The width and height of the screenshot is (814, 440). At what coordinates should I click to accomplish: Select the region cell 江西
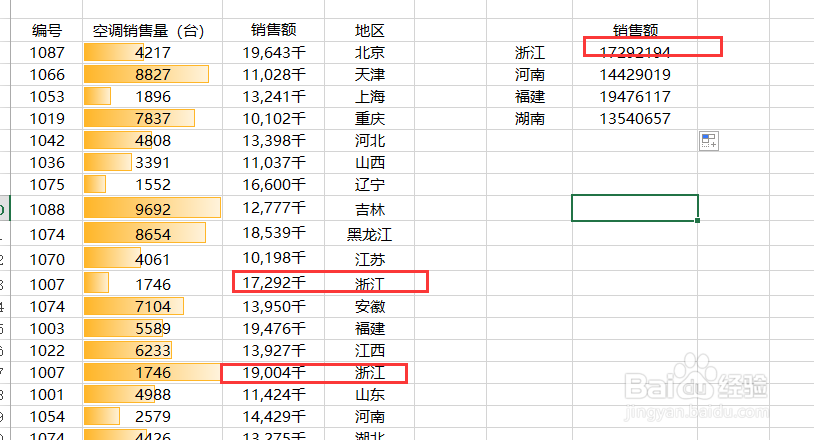(x=370, y=351)
